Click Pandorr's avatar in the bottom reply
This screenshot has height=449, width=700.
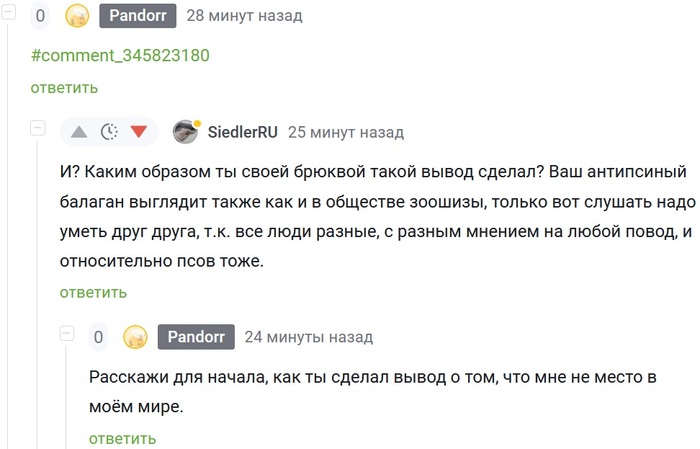135,337
